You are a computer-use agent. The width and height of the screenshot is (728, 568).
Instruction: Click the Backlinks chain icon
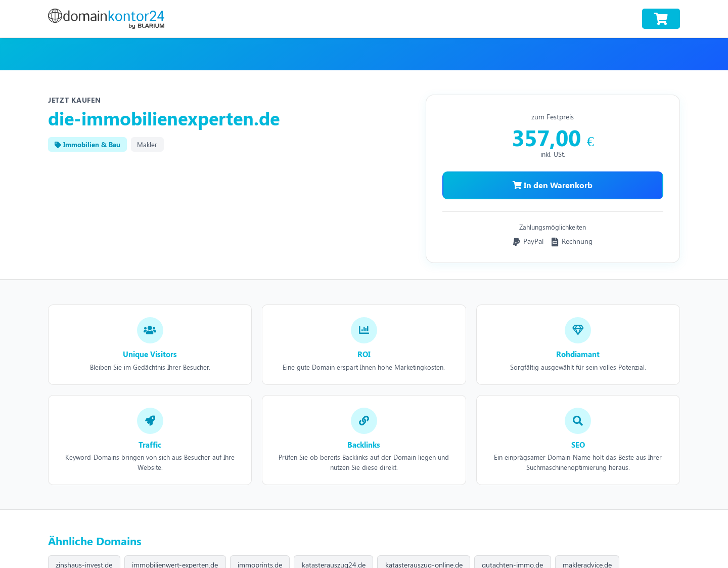364,421
